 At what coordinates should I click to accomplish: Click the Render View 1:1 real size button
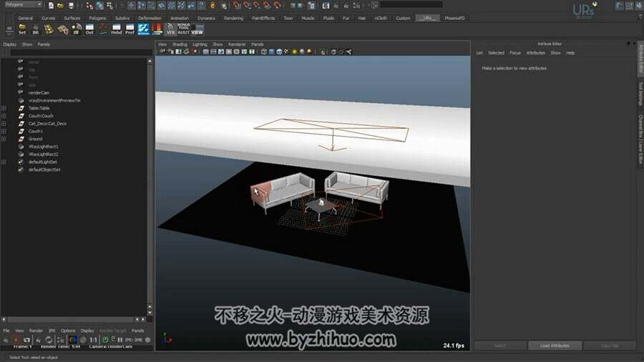click(x=94, y=340)
